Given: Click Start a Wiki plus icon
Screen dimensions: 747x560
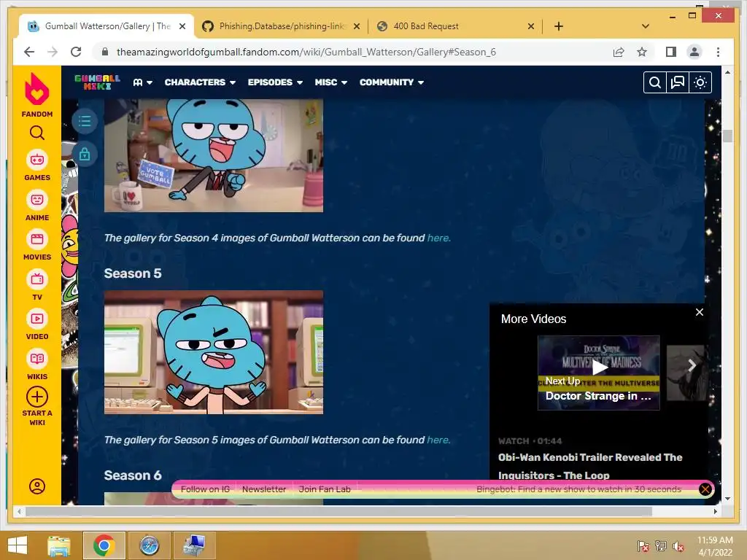Looking at the screenshot, I should coord(36,397).
